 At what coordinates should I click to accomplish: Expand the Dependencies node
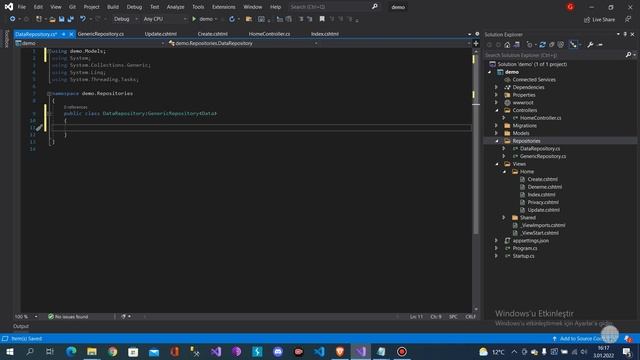click(x=496, y=87)
